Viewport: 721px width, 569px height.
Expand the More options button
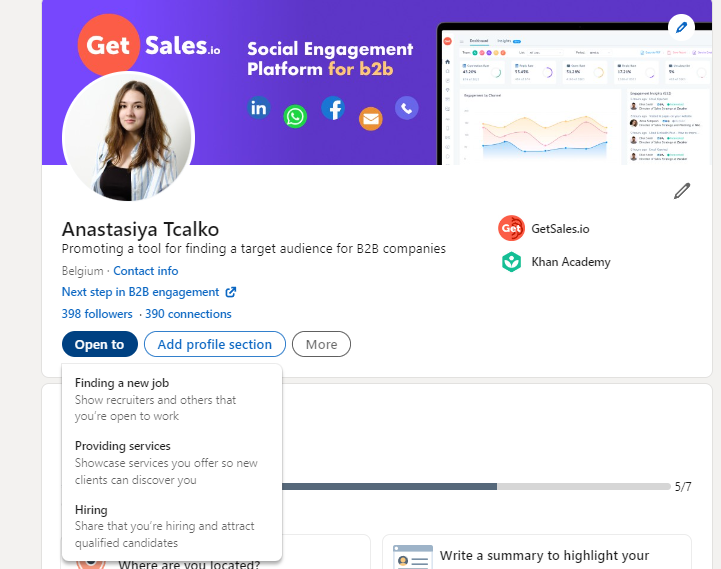tap(321, 344)
